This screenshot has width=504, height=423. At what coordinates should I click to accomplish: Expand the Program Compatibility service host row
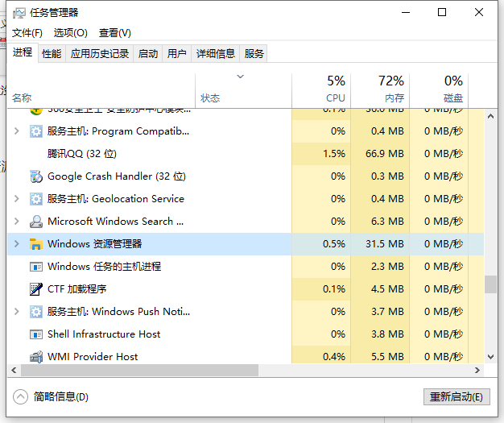(x=16, y=131)
